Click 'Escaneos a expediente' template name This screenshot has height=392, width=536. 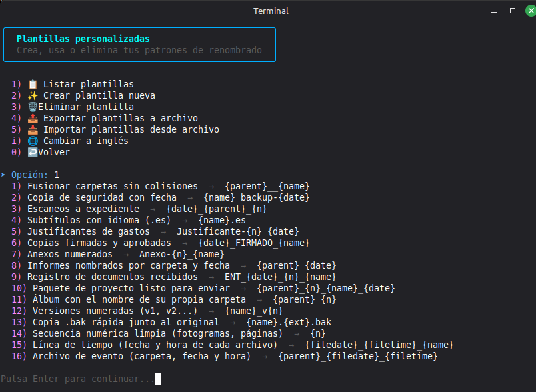coord(83,209)
